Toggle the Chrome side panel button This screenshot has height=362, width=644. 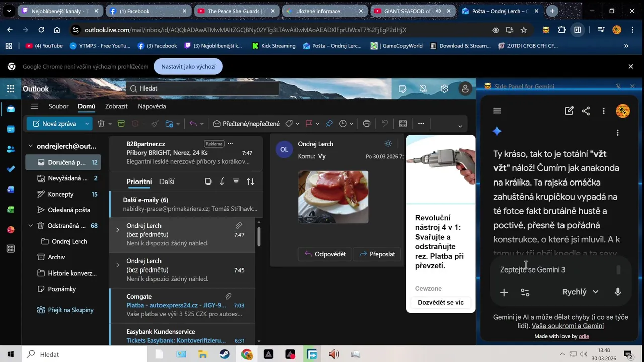[578, 30]
